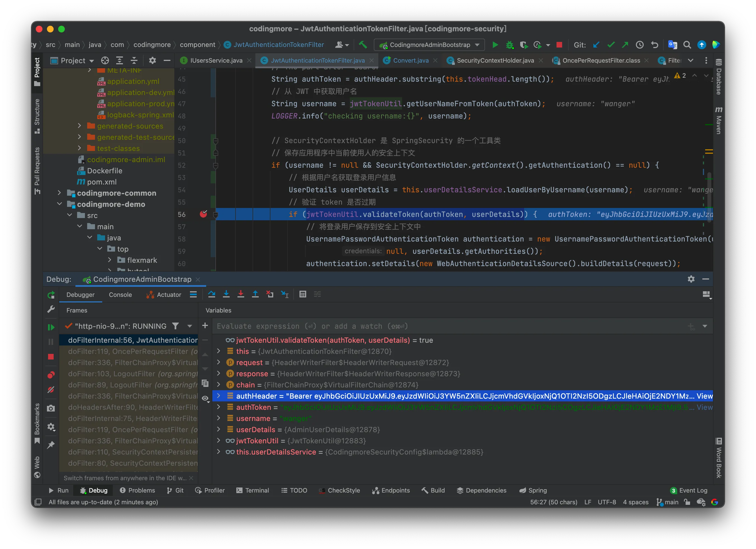Click the Rerun CodingmoreAdminBootstrap icon
This screenshot has width=756, height=549.
click(51, 295)
